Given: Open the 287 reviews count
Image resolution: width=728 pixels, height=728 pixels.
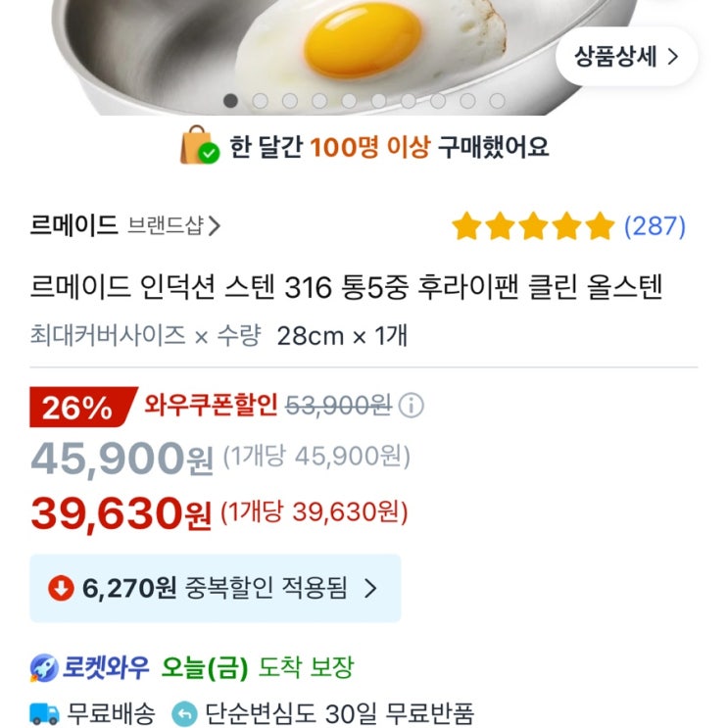Looking at the screenshot, I should pos(655,226).
